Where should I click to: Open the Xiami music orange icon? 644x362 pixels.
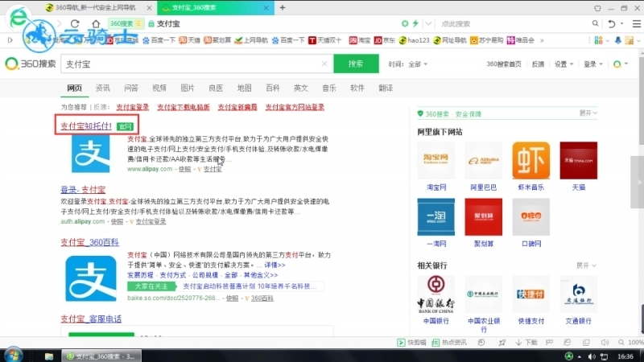[531, 160]
